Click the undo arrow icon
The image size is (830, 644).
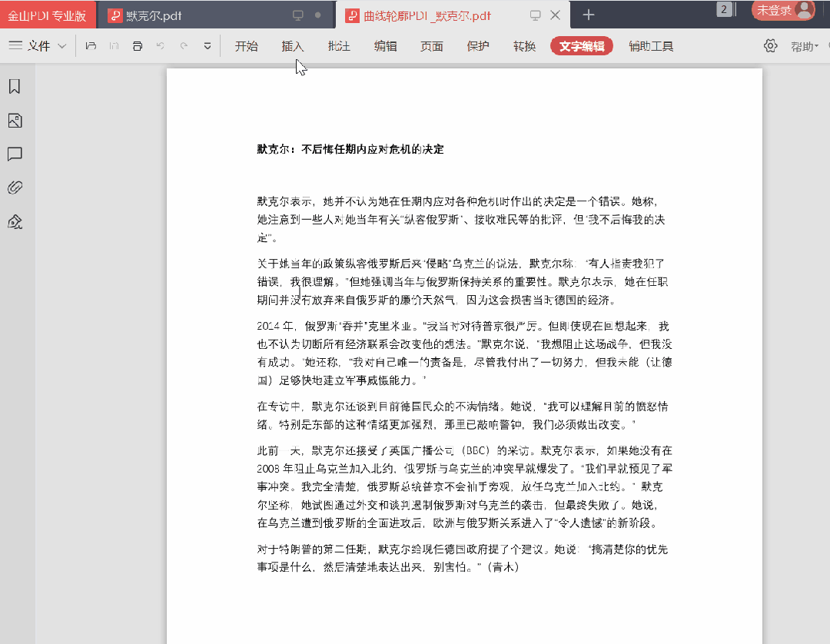(160, 46)
